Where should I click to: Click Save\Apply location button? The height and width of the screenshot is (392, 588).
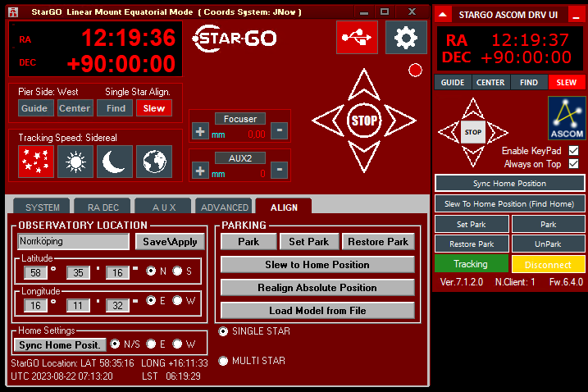170,242
